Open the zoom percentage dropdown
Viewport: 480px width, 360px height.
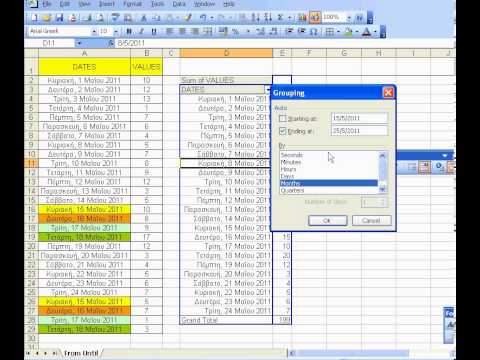[x=349, y=18]
